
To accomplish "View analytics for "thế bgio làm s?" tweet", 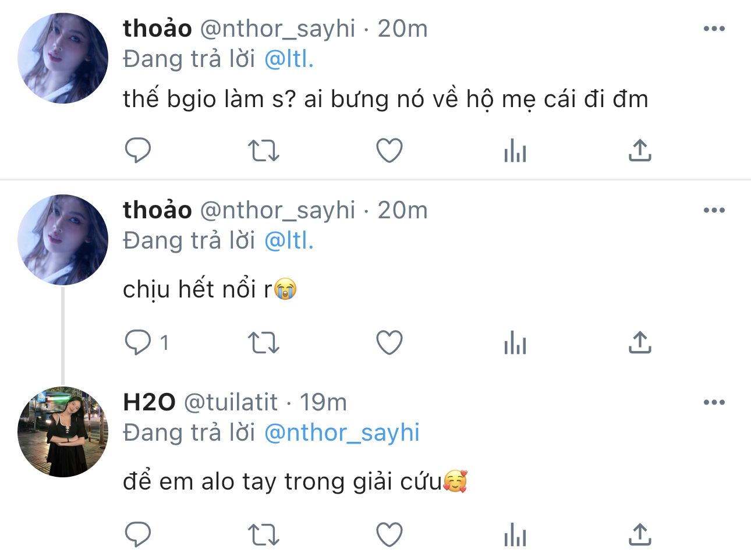I will (x=515, y=151).
